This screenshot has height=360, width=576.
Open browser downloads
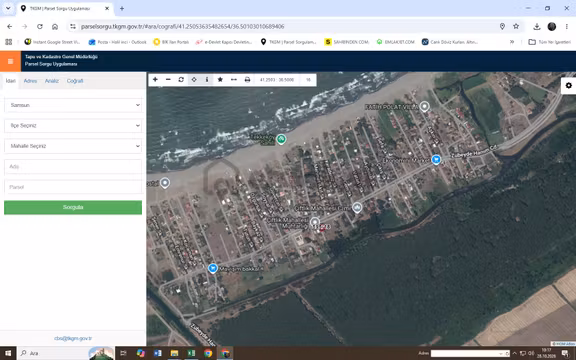[537, 26]
